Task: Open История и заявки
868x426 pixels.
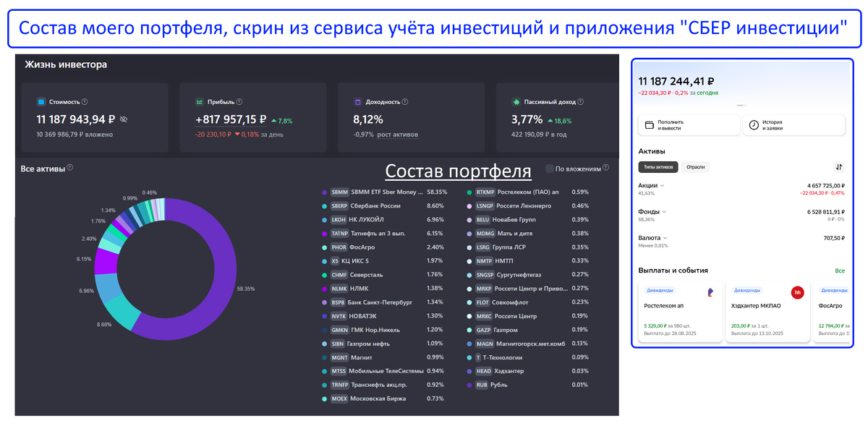Action: [794, 125]
